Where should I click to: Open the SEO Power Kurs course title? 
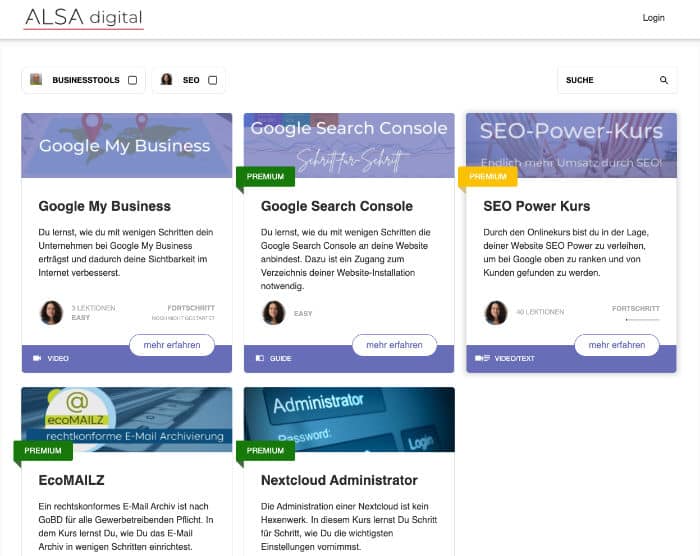(537, 206)
